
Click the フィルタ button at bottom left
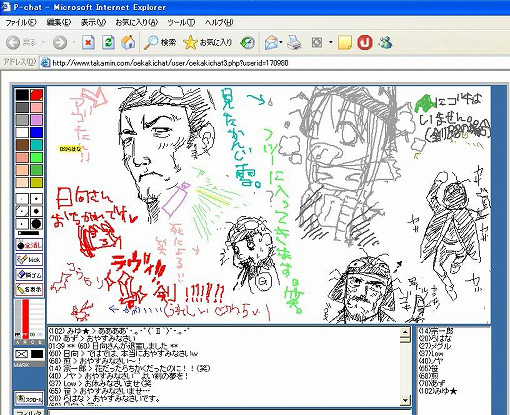[29, 413]
